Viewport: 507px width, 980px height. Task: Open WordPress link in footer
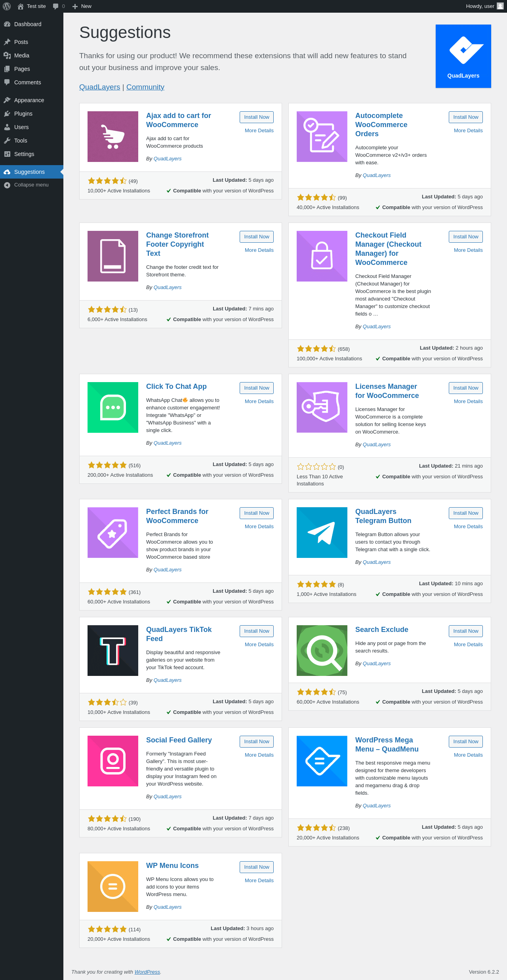[x=147, y=972]
